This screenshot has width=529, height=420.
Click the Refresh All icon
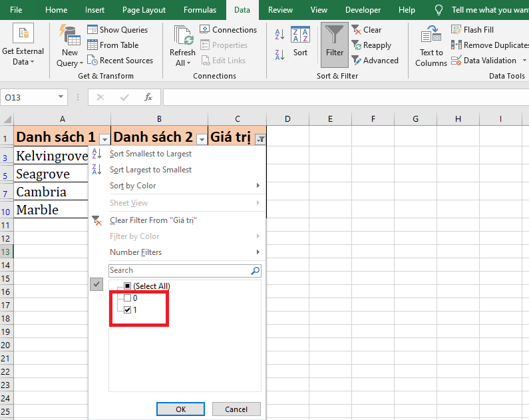[x=182, y=40]
